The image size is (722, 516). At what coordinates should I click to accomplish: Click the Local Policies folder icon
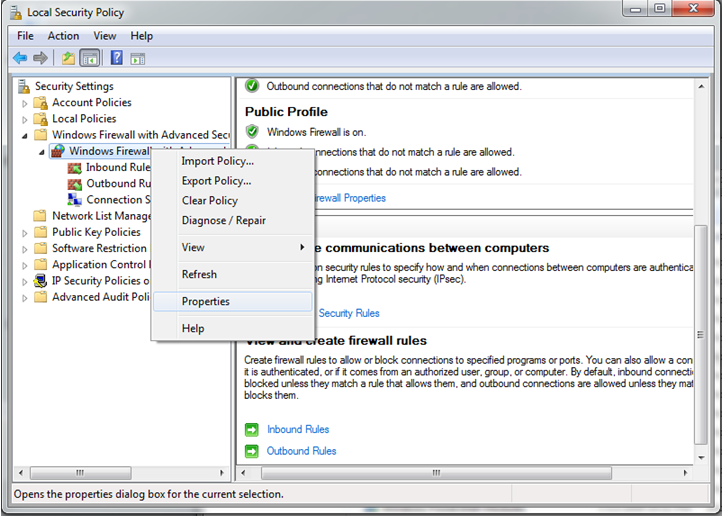[41, 119]
